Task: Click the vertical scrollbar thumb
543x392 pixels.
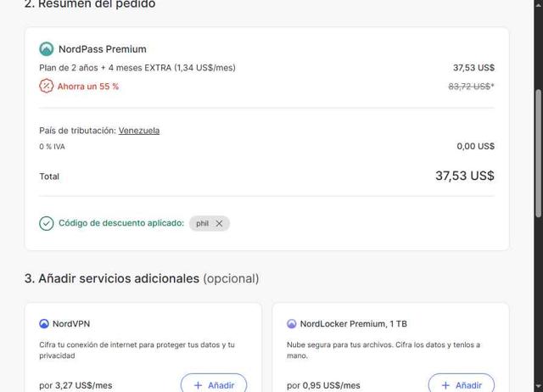Action: click(538, 153)
